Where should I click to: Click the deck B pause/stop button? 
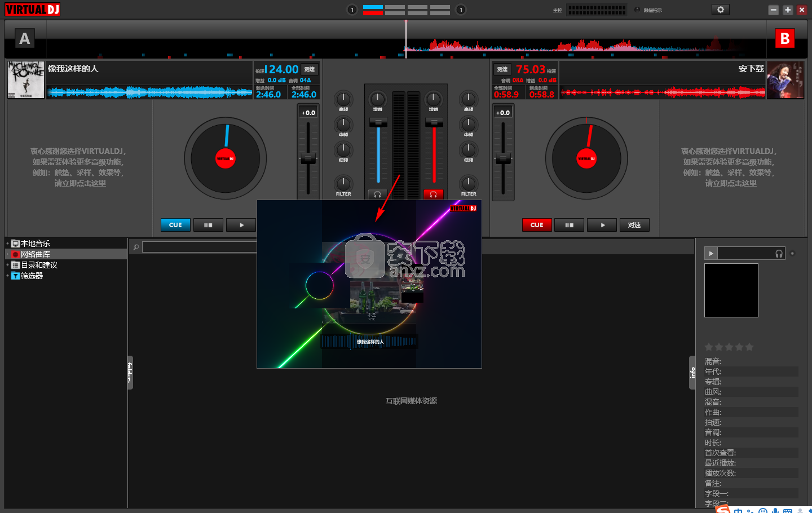[570, 225]
